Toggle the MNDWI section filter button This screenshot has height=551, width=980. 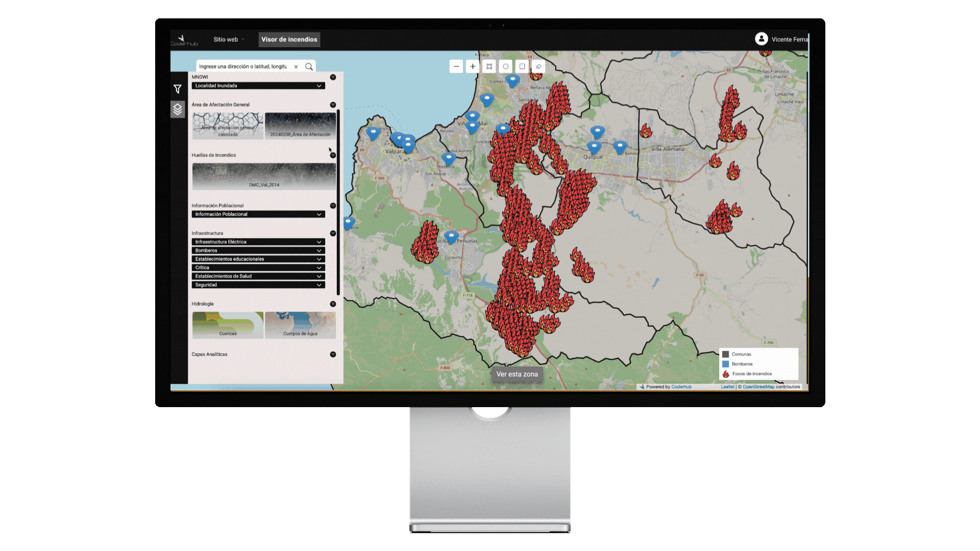[x=333, y=77]
